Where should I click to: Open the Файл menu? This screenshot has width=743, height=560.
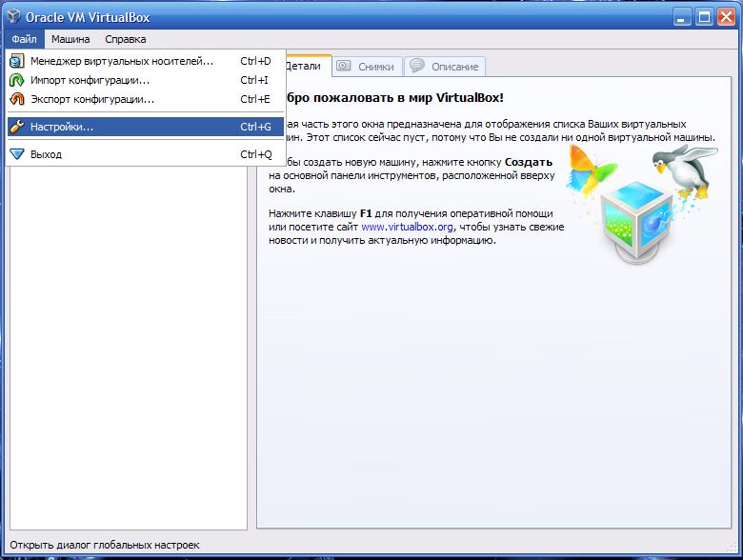coord(25,39)
